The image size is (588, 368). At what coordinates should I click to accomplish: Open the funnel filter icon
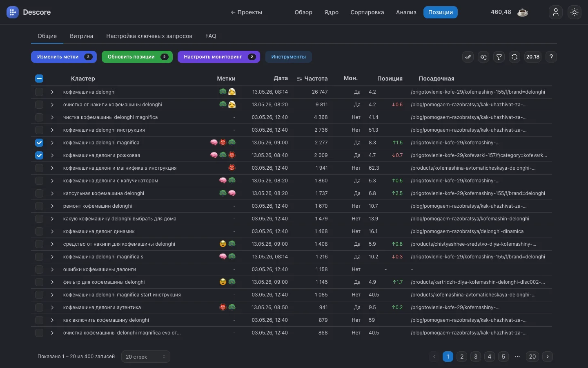tap(499, 57)
